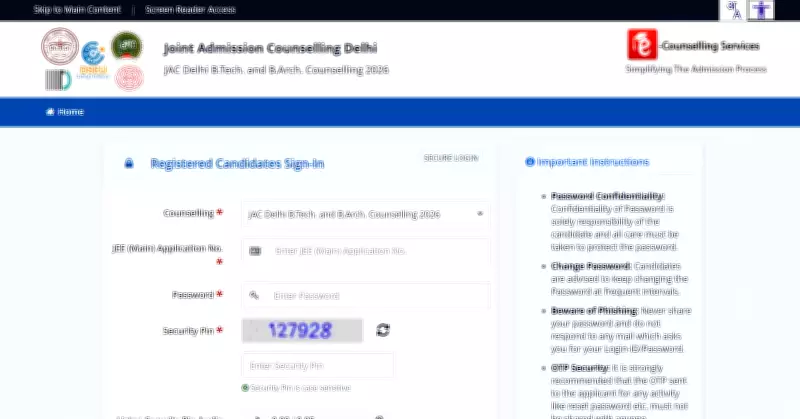Viewport: 800px width, 419px height.
Task: Refresh the security pin captcha
Action: point(383,330)
